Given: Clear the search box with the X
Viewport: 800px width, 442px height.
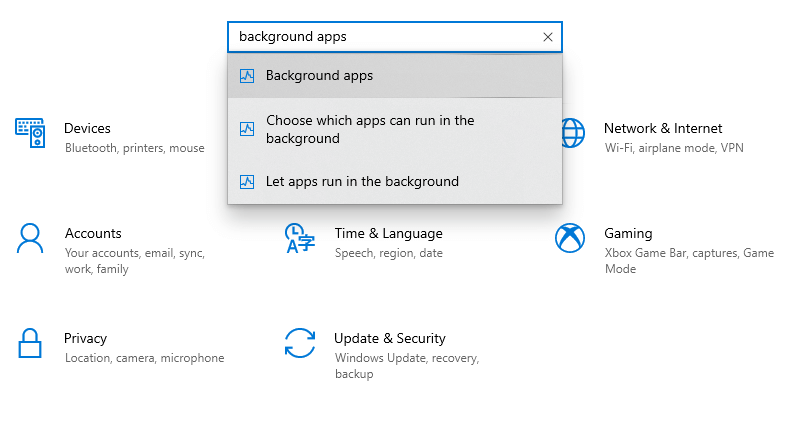Looking at the screenshot, I should point(547,37).
